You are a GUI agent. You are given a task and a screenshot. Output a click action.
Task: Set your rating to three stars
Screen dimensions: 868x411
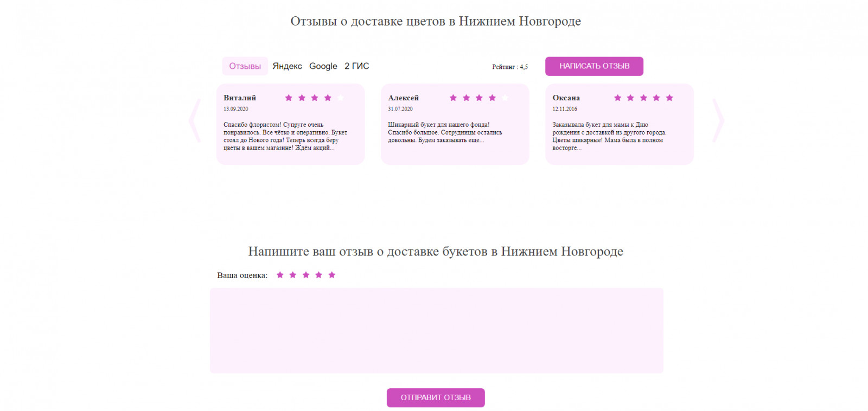tap(306, 275)
